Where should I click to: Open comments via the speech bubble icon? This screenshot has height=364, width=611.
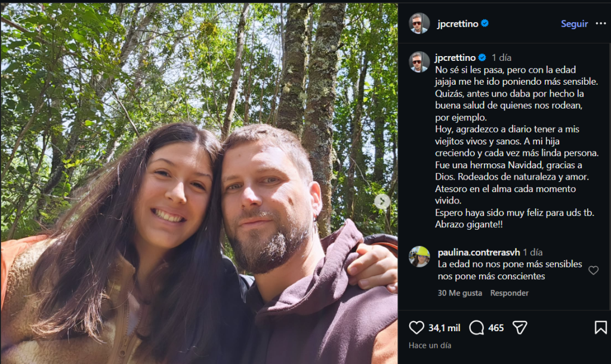click(476, 328)
